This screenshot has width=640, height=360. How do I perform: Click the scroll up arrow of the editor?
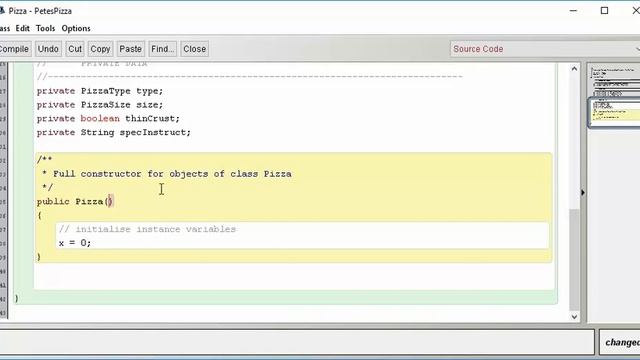(574, 69)
